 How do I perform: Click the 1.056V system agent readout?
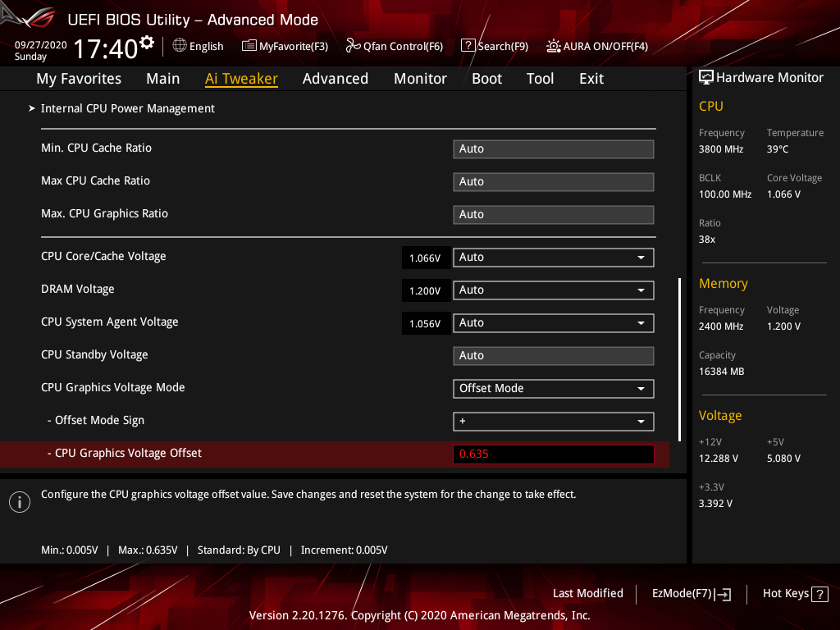tap(425, 323)
